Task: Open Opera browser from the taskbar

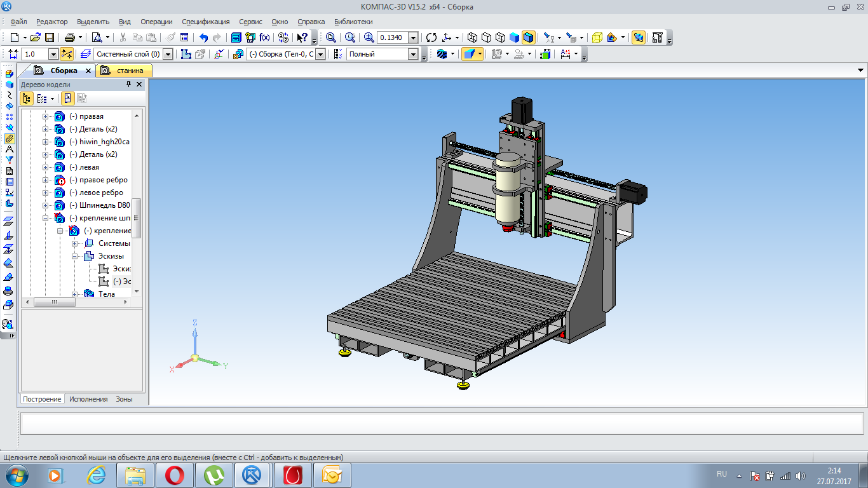Action: tap(175, 475)
